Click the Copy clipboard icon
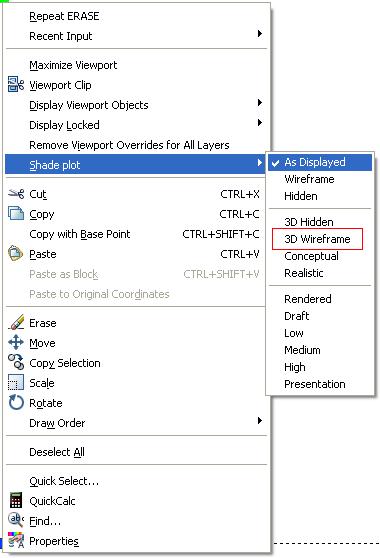 (x=16, y=214)
